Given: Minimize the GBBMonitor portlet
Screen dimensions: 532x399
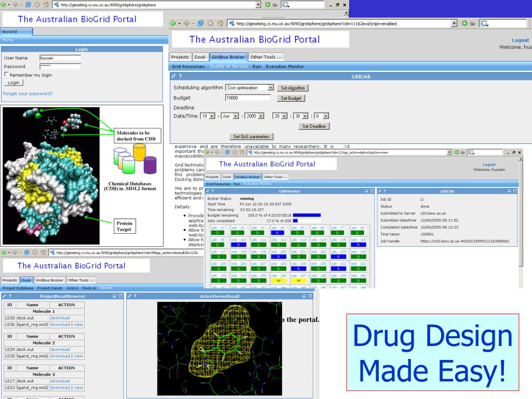Looking at the screenshot, I should [366, 191].
